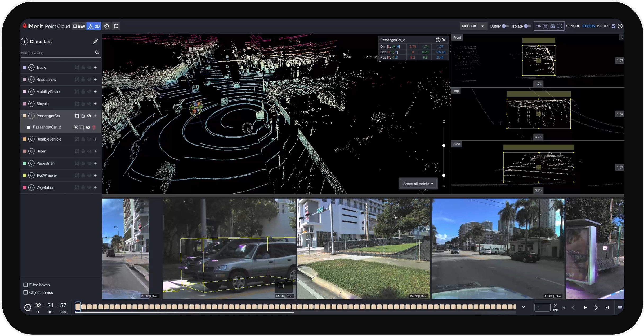Screen dimensions: 644x336
Task: Click the collapse arrow on the Class List panel
Action: point(95,41)
